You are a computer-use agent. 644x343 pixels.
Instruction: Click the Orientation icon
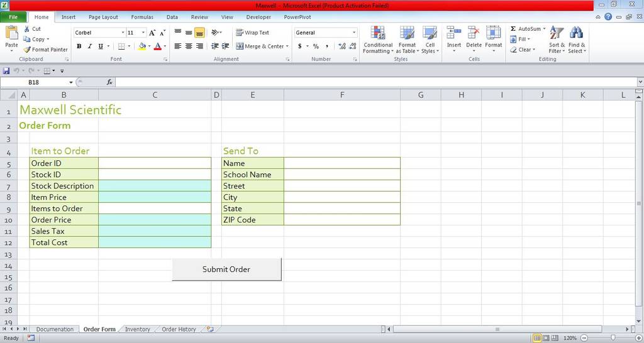[215, 33]
